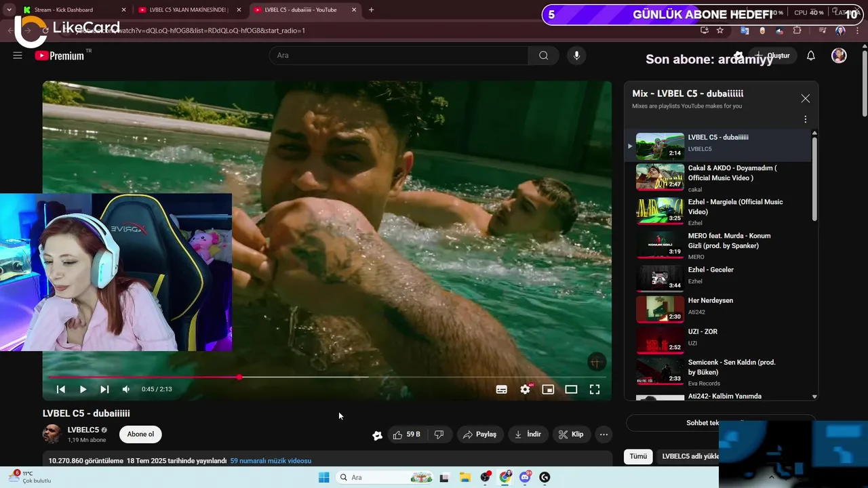
Task: Expand the tab search dropdown
Action: [x=9, y=10]
